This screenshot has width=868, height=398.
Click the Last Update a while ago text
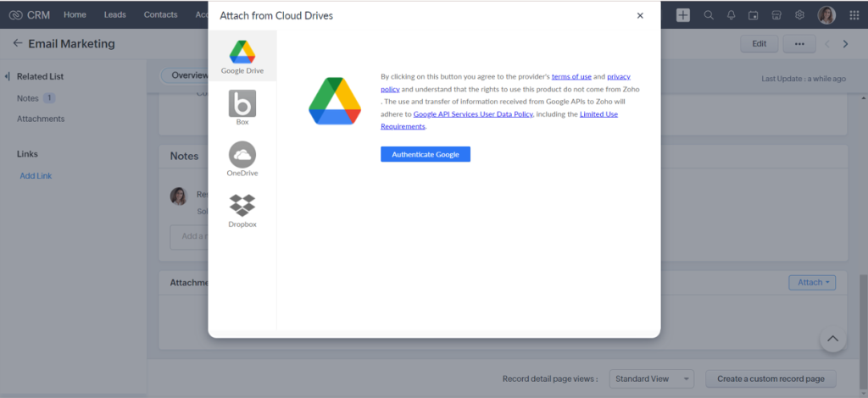click(x=804, y=79)
